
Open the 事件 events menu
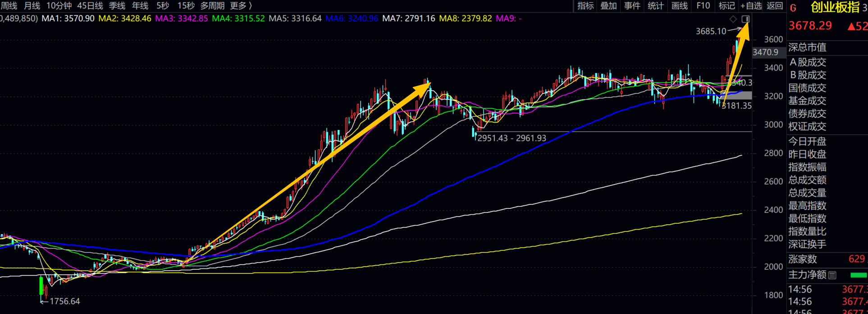(x=632, y=6)
